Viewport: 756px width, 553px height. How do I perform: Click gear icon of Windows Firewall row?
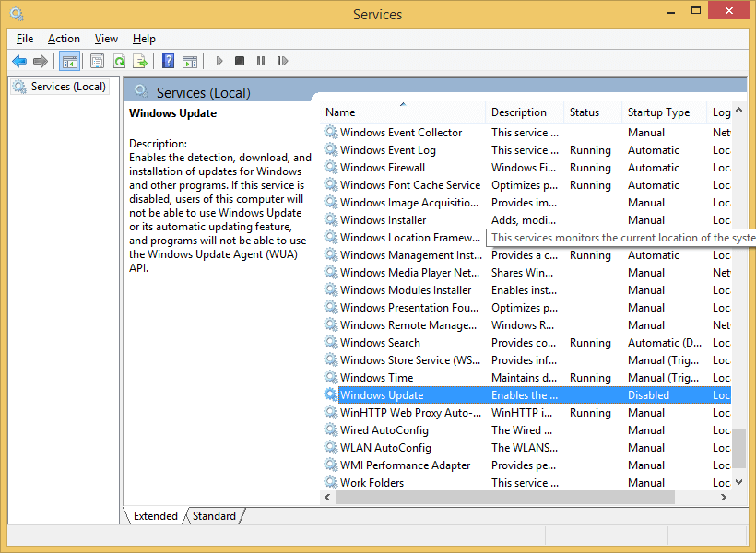331,167
